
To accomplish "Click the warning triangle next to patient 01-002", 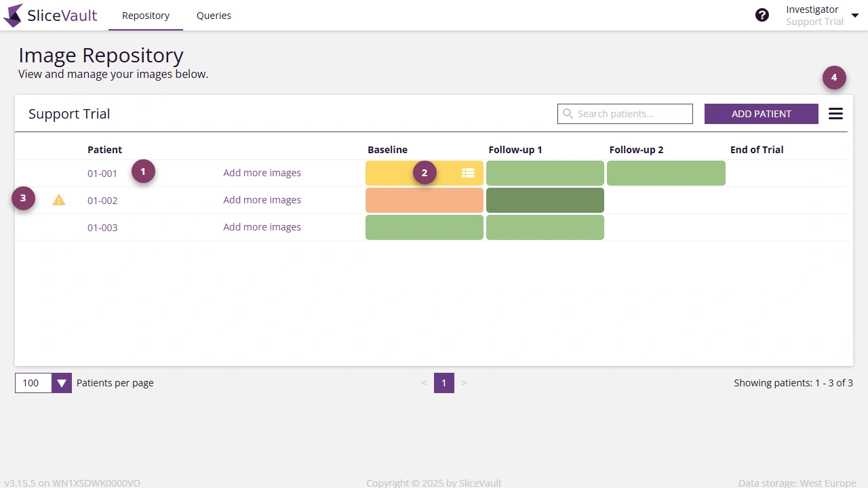I will tap(59, 200).
